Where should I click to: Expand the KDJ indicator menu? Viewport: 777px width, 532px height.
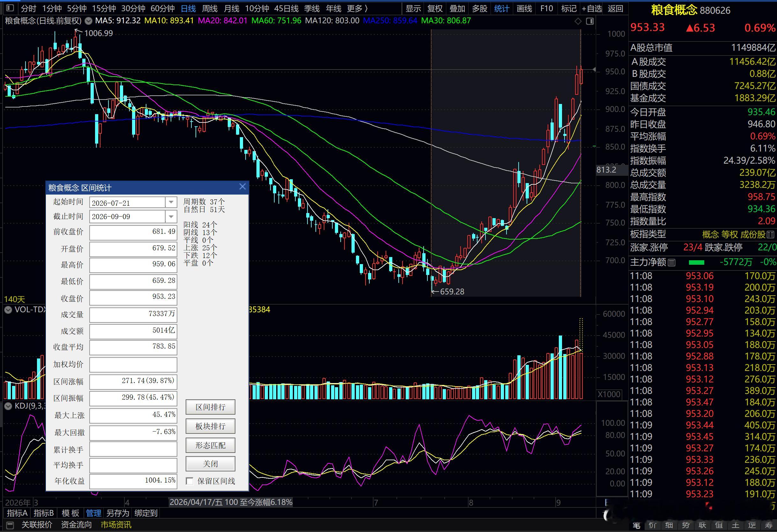(8, 406)
